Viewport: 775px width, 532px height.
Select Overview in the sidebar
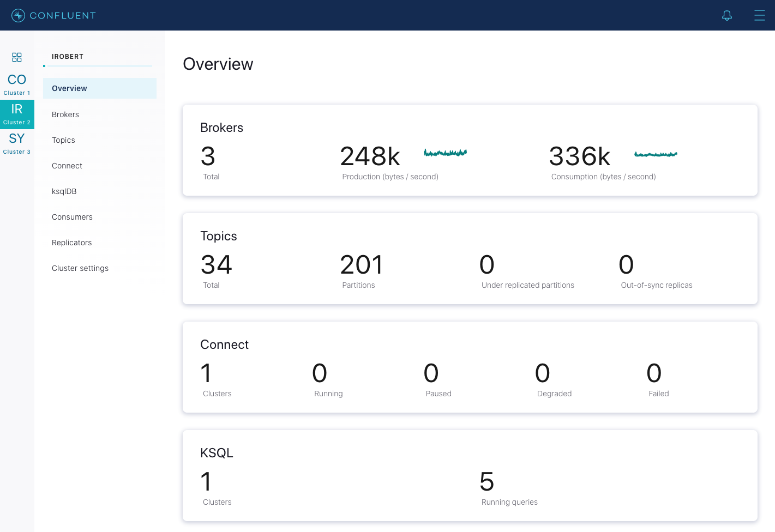pos(69,88)
